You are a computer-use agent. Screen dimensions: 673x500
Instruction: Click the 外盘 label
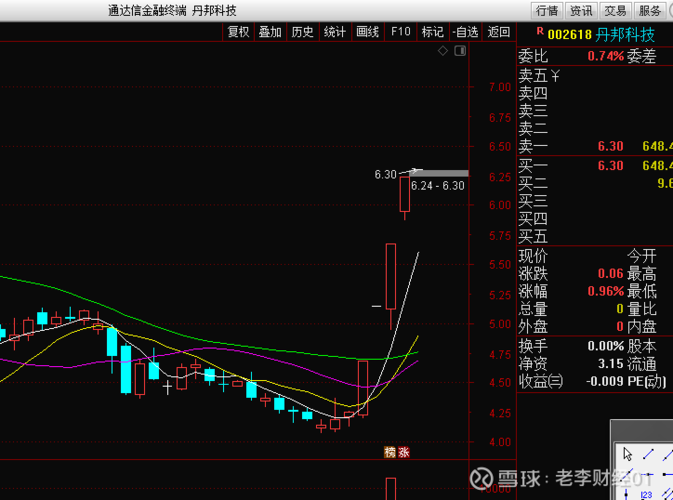click(533, 327)
